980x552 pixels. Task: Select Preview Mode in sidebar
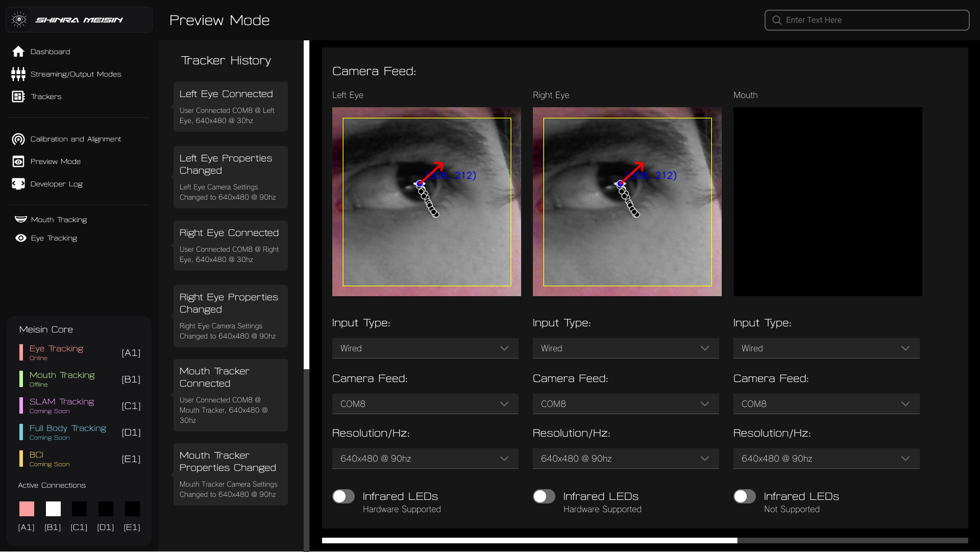point(55,161)
